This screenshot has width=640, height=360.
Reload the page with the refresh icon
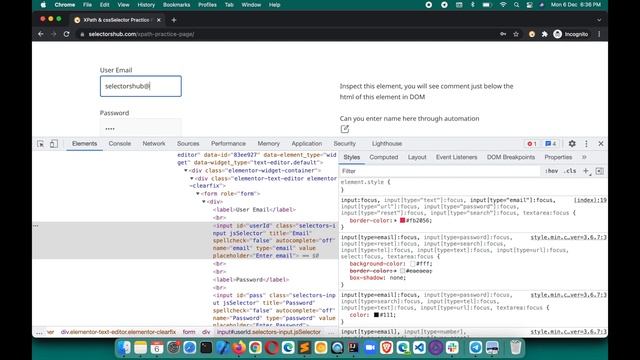[67, 34]
